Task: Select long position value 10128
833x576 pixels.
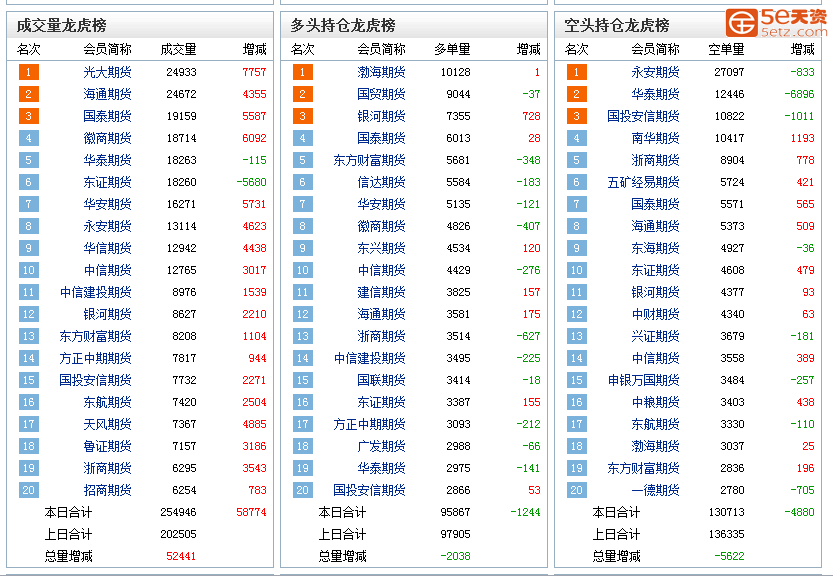Action: click(455, 72)
